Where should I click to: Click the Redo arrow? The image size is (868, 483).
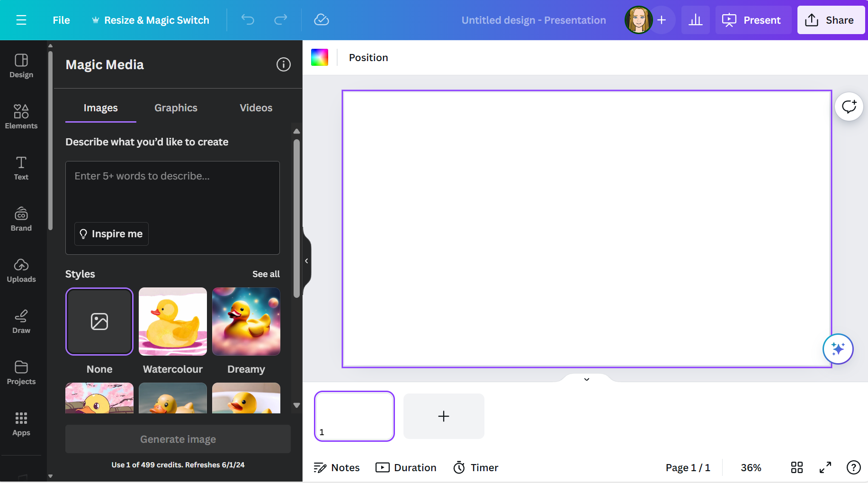281,20
